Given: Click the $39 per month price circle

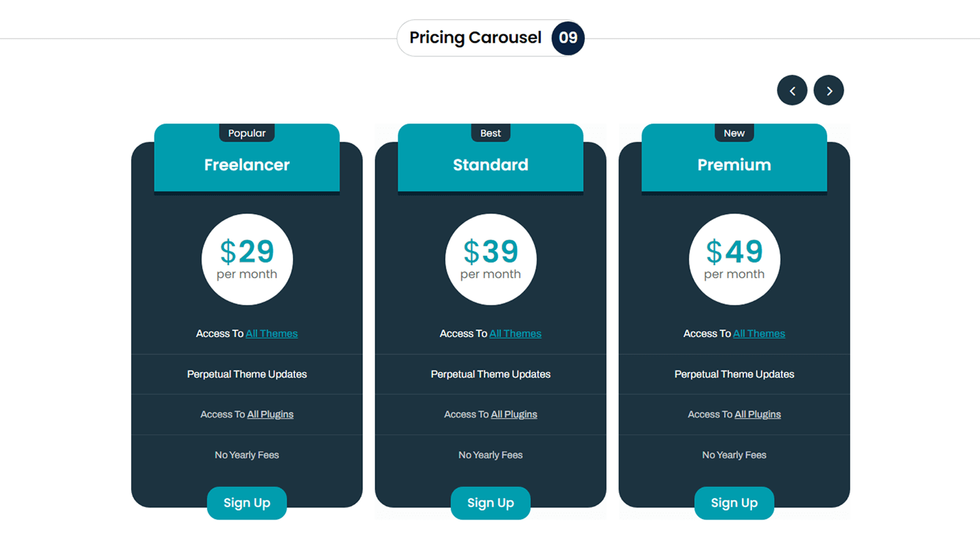Looking at the screenshot, I should click(x=491, y=259).
